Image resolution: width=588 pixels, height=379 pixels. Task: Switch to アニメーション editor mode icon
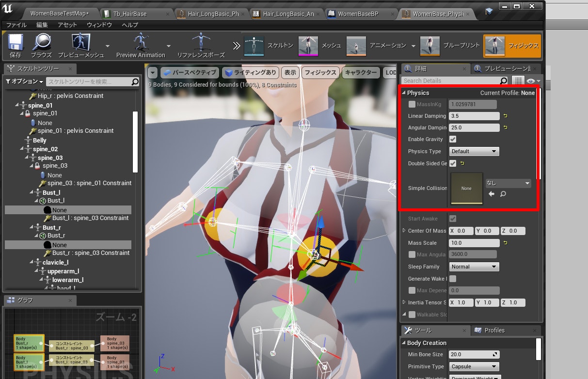(x=356, y=46)
